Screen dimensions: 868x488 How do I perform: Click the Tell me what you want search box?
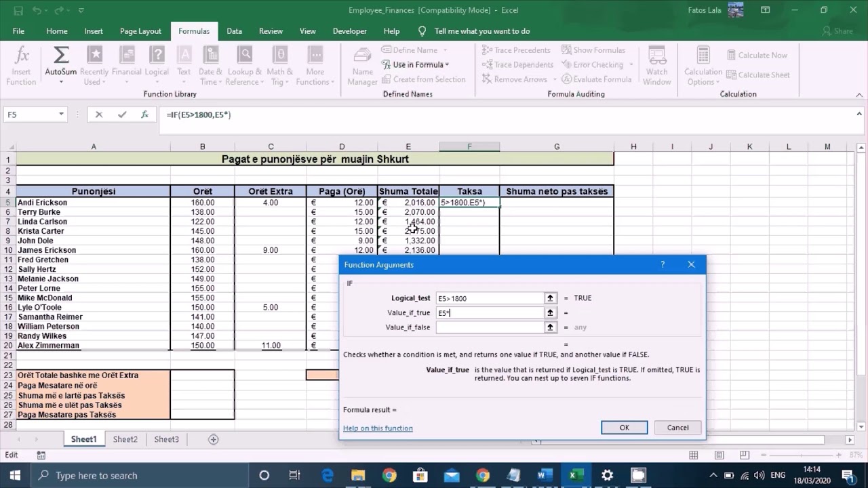pyautogui.click(x=474, y=31)
